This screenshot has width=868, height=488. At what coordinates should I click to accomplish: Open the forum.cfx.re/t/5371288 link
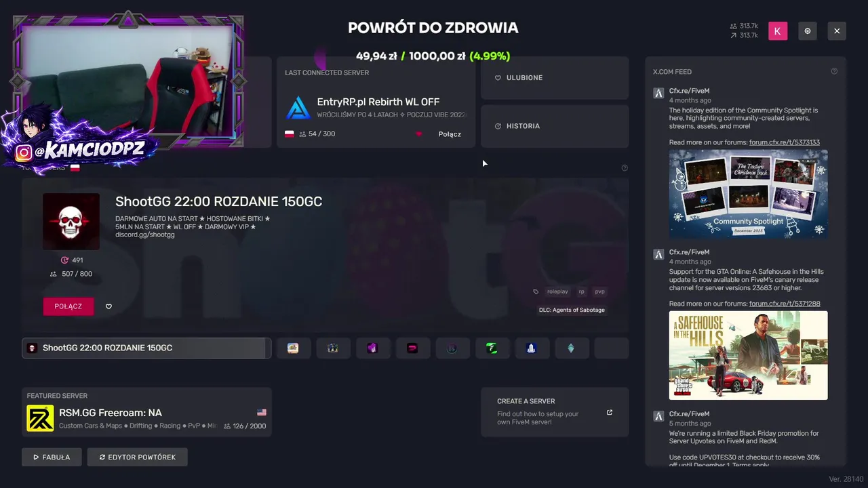coord(785,304)
